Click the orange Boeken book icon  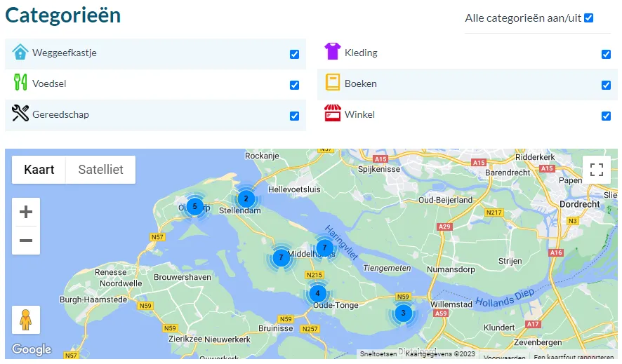pyautogui.click(x=332, y=83)
